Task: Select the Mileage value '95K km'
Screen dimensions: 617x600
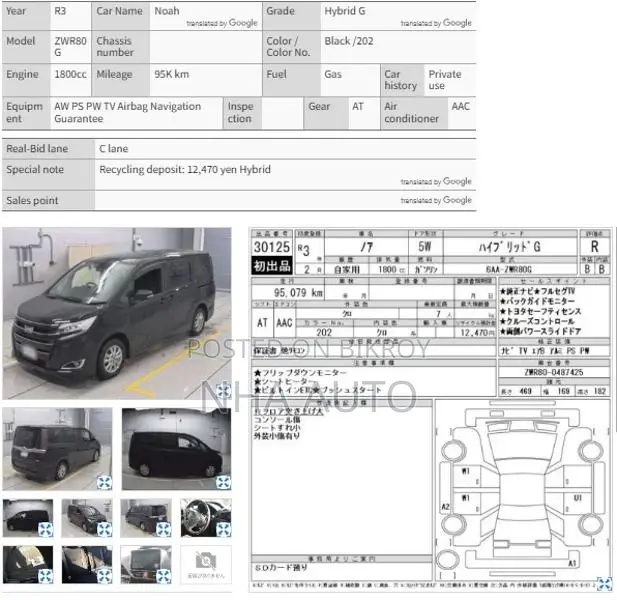Action: pos(172,74)
